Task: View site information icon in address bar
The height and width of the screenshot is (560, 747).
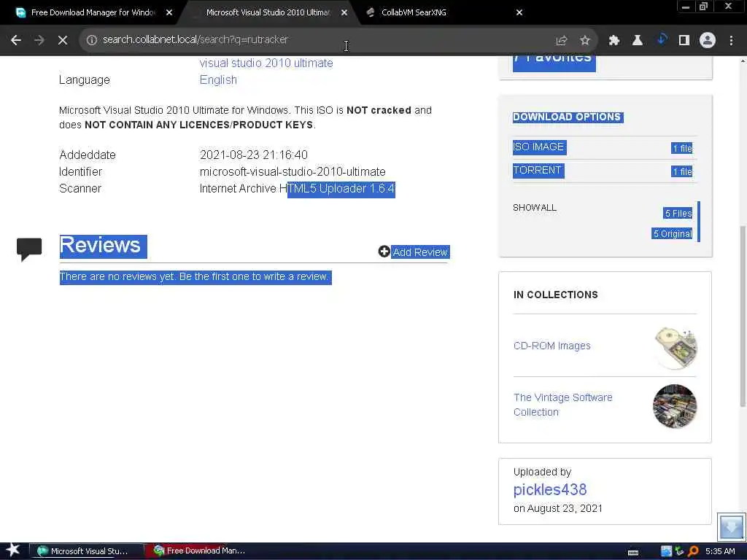Action: [91, 40]
